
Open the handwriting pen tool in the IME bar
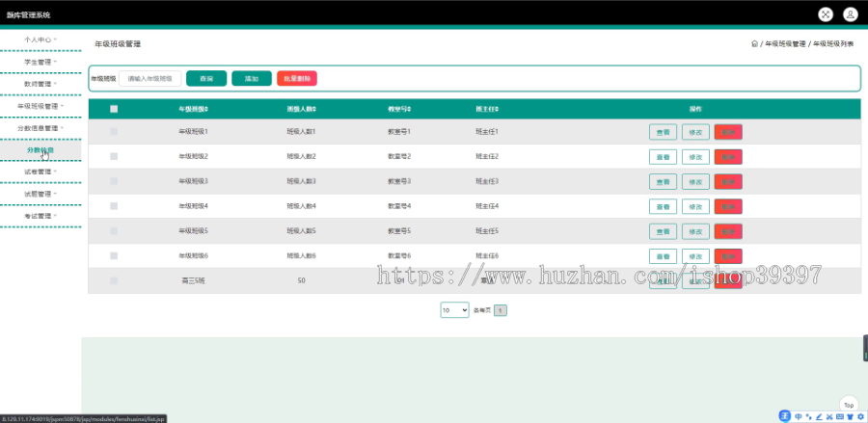tap(819, 416)
